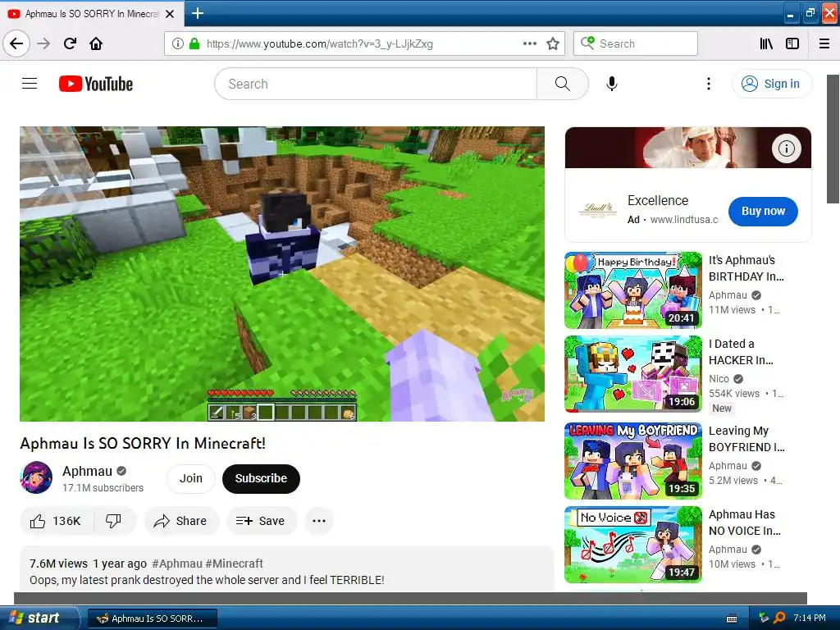Open It's Aphmau's BIRTHDAY video title
This screenshot has height=630, width=840.
(746, 268)
